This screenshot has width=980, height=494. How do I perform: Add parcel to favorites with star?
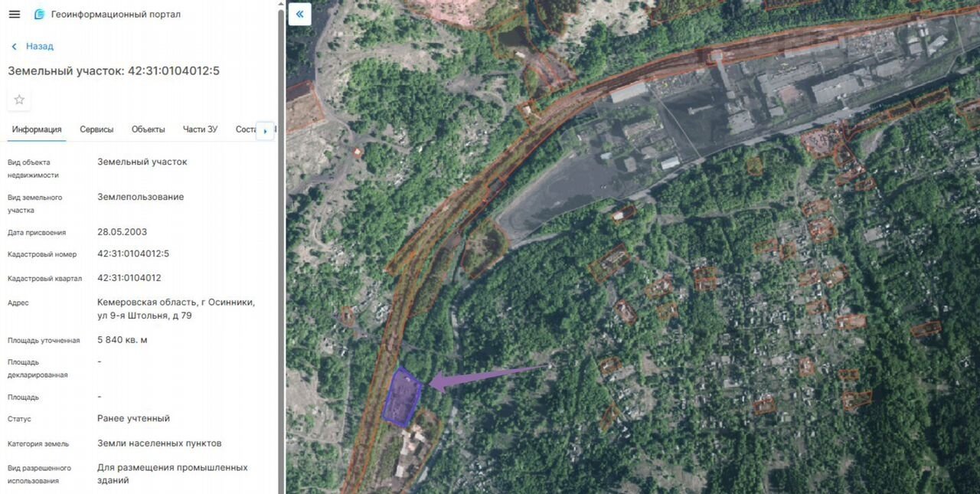point(19,100)
